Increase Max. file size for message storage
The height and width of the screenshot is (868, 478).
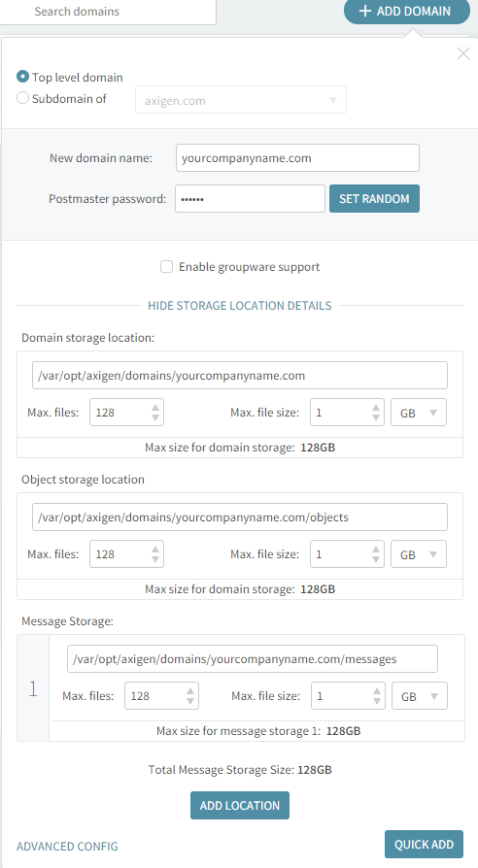point(377,691)
